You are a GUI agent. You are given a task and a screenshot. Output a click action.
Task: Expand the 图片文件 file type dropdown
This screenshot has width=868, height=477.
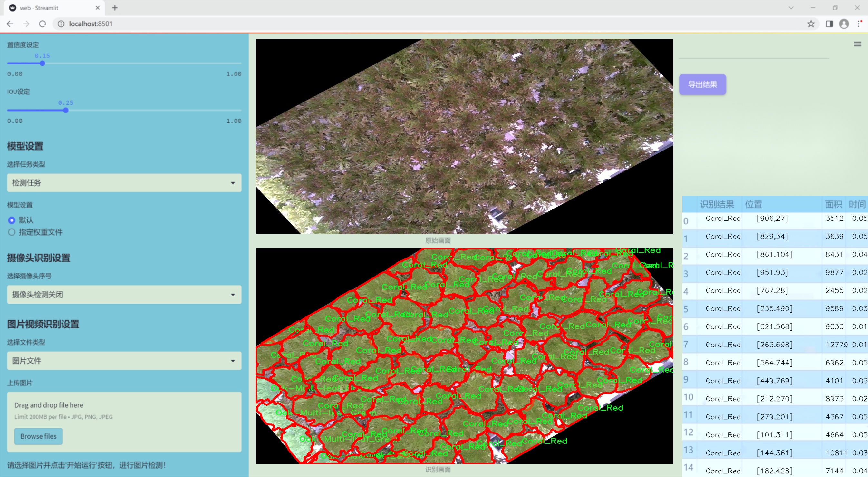124,361
